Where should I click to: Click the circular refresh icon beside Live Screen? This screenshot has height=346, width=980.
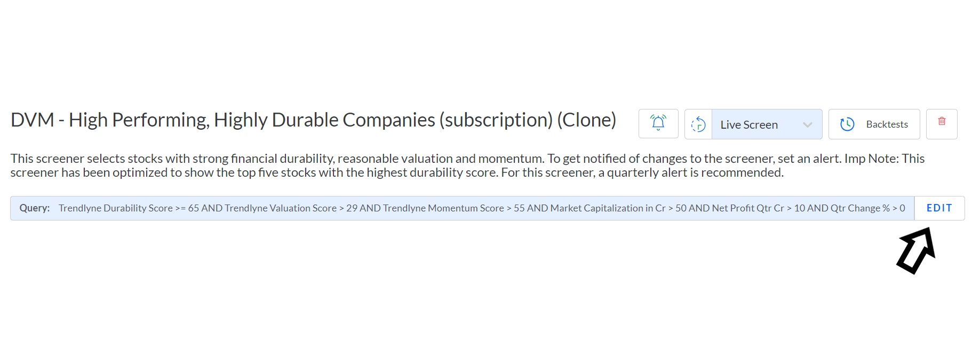[698, 124]
